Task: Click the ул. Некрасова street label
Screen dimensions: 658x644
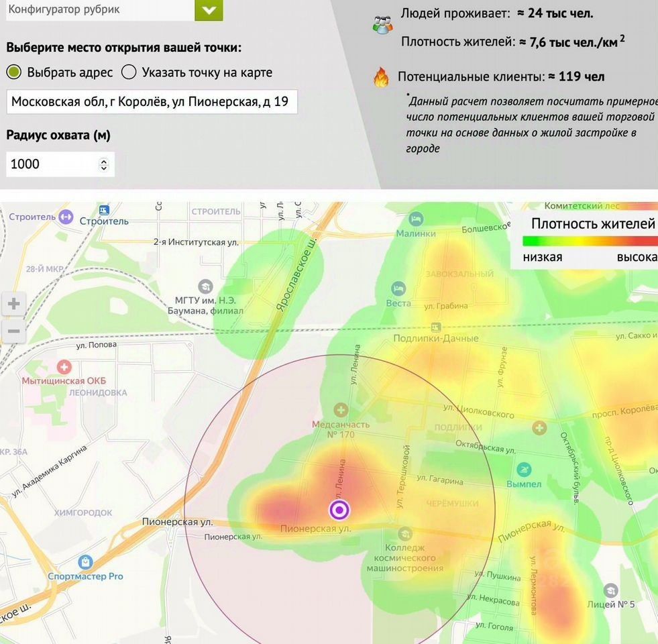Action: coord(493,600)
